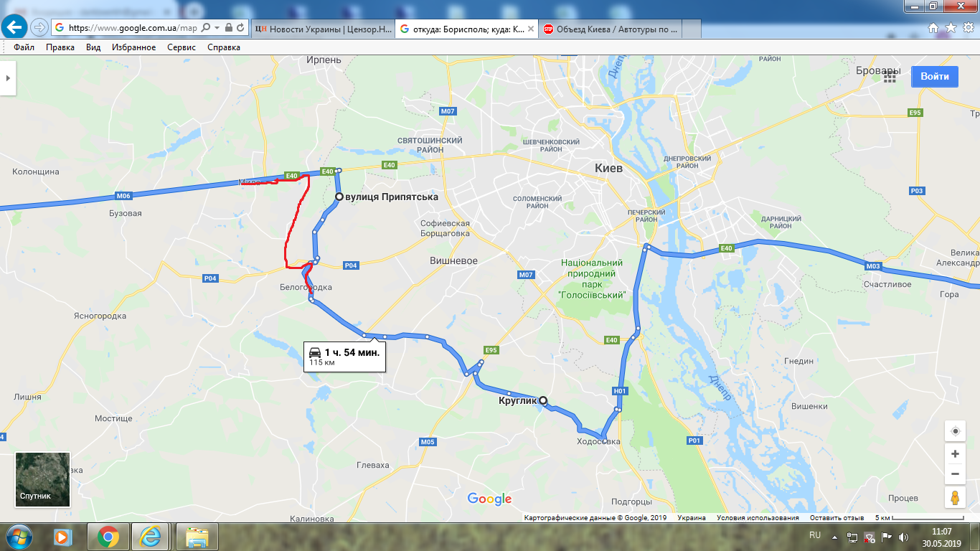Switch to Спутник satellite view
The height and width of the screenshot is (551, 980).
pos(43,479)
